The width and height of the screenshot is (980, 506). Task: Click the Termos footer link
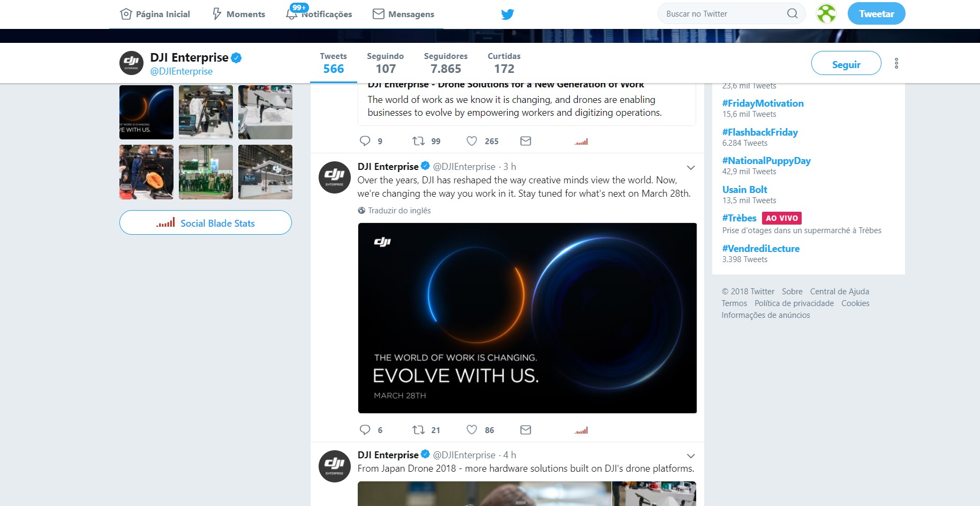pos(734,303)
